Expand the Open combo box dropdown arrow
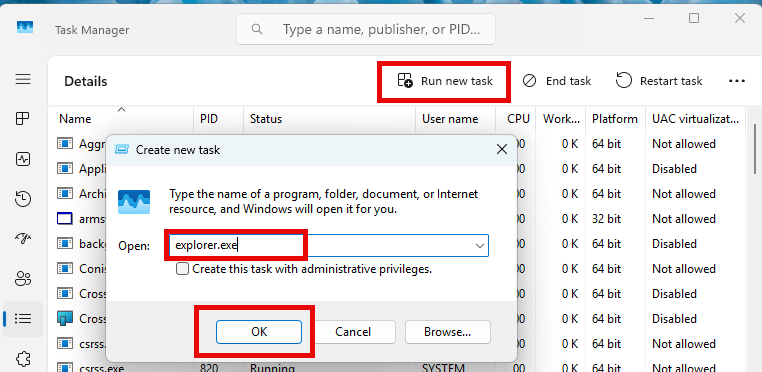762x372 pixels. pyautogui.click(x=480, y=246)
